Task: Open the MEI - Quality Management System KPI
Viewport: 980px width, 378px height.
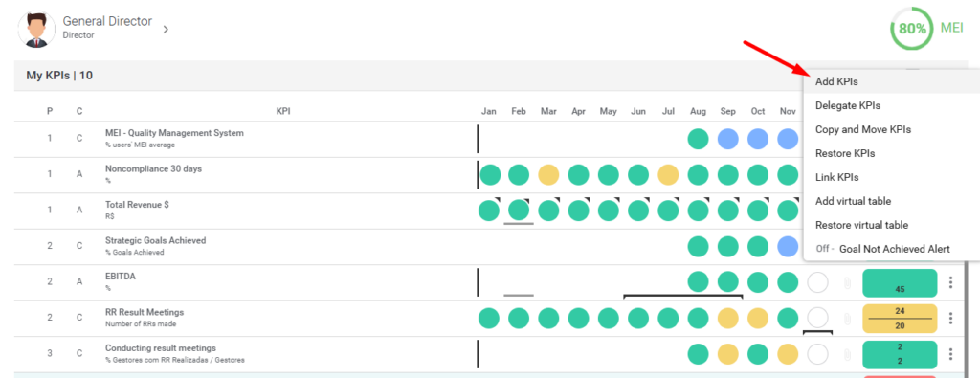Action: coord(174,133)
